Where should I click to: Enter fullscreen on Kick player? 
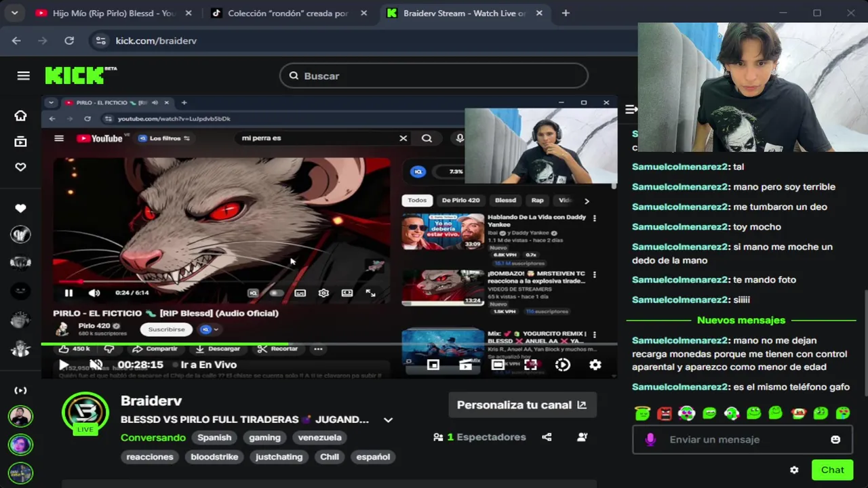tap(530, 365)
